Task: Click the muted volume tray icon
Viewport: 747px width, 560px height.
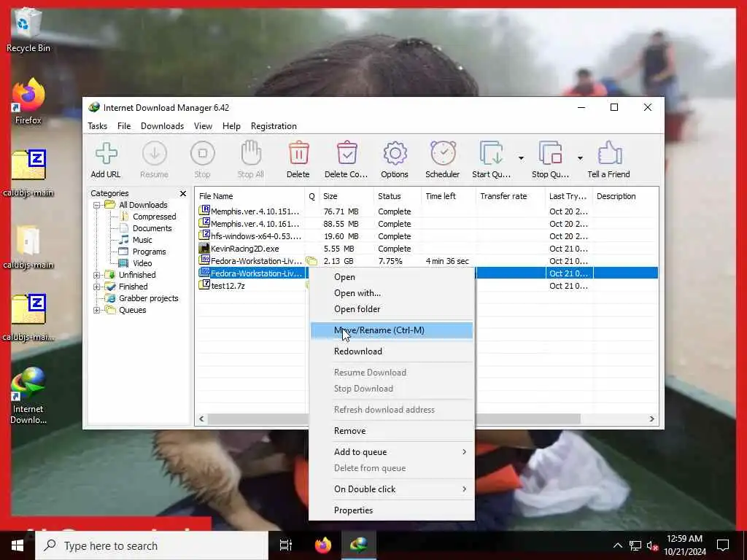Action: click(x=652, y=545)
